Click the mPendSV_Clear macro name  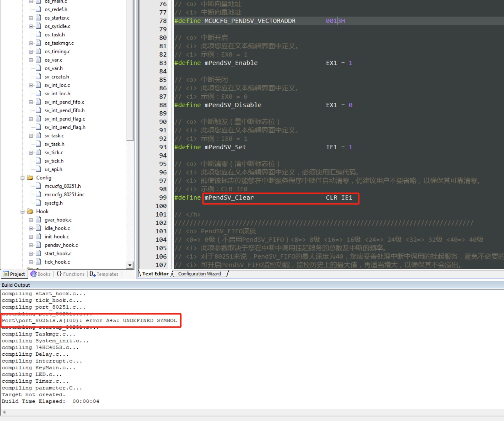[229, 197]
